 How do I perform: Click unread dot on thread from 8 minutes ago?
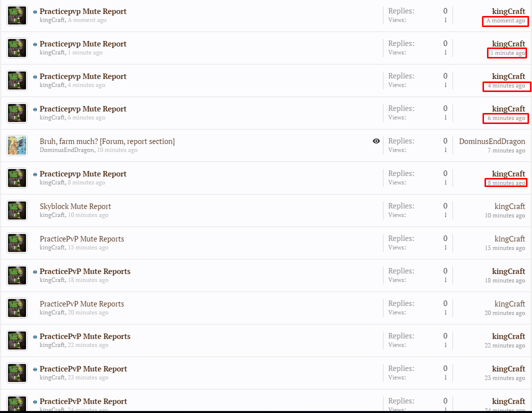click(x=35, y=174)
